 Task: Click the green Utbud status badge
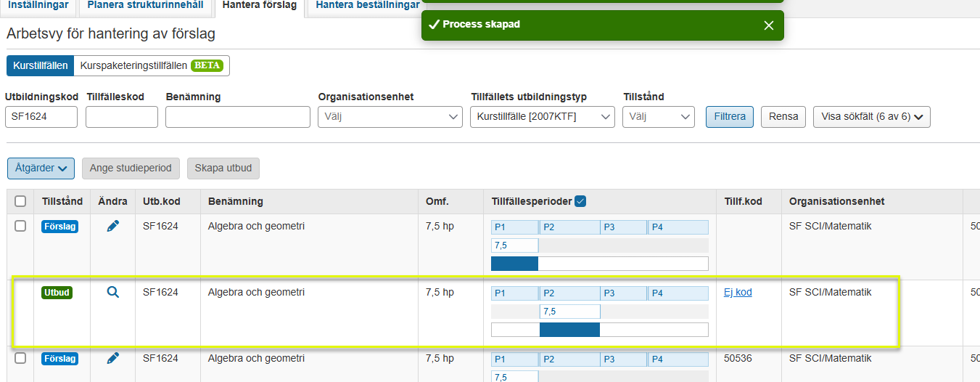(x=57, y=293)
